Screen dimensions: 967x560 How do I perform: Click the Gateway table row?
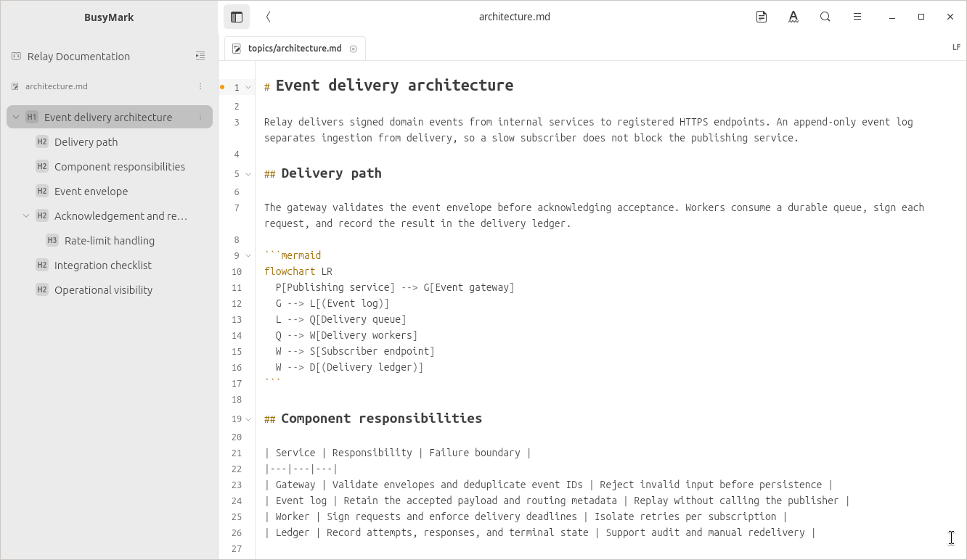point(549,485)
